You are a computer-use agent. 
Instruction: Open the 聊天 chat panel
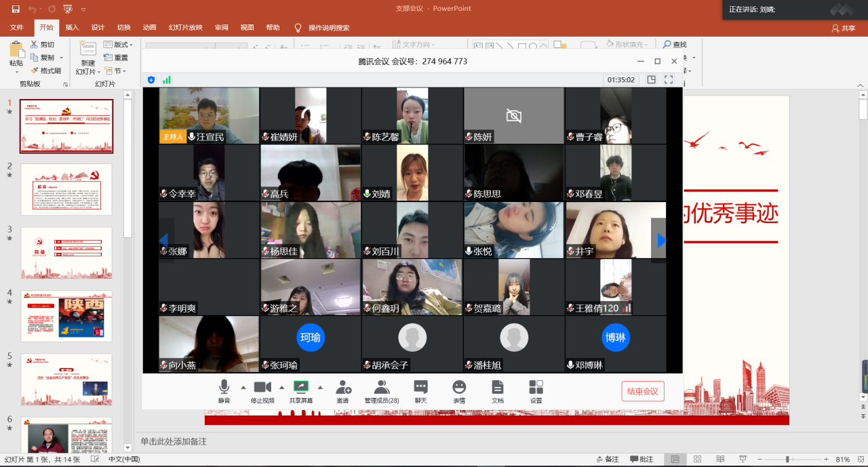pyautogui.click(x=420, y=390)
